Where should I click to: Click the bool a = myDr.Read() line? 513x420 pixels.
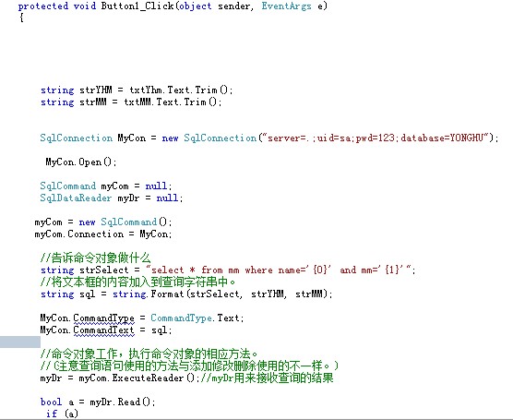pyautogui.click(x=98, y=402)
